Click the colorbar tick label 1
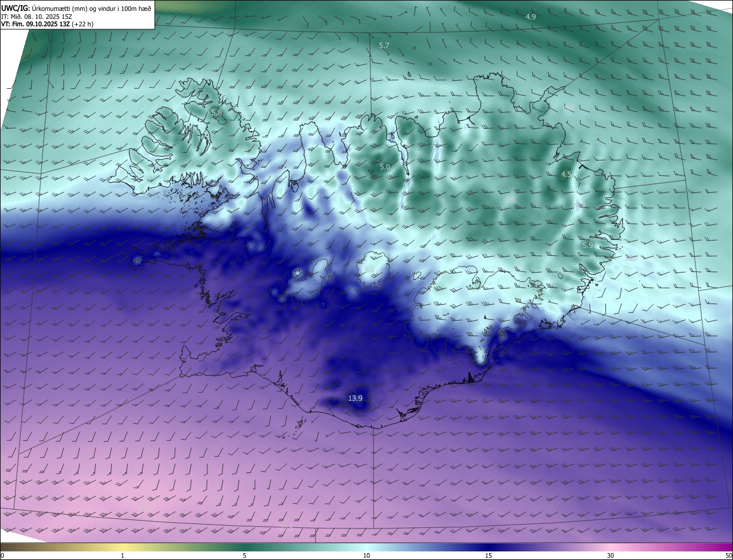Image resolution: width=733 pixels, height=560 pixels. pos(123,556)
